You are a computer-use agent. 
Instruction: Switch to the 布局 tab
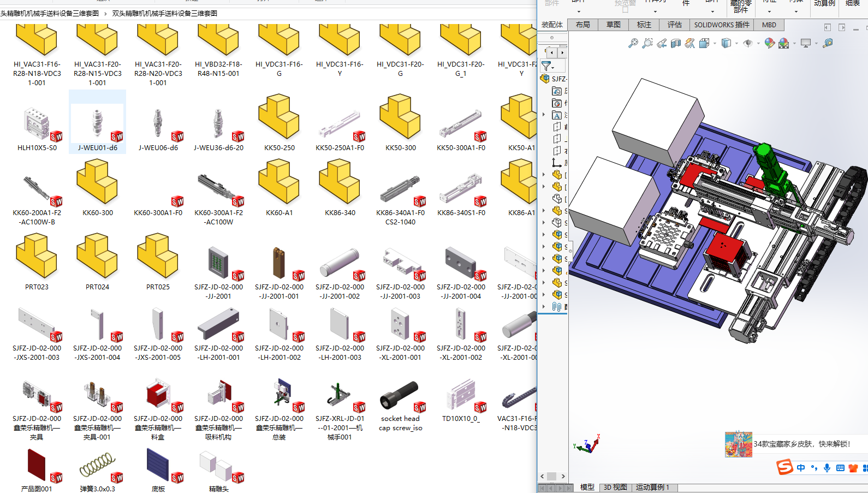pos(583,25)
